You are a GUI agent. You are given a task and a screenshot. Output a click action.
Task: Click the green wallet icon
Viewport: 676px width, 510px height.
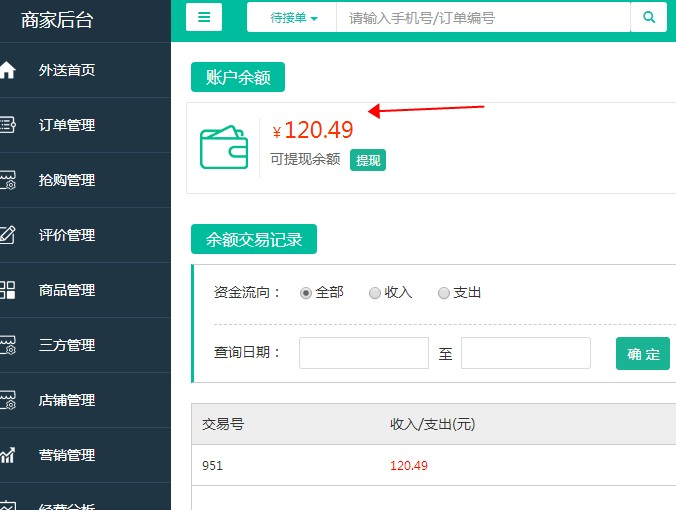point(224,147)
